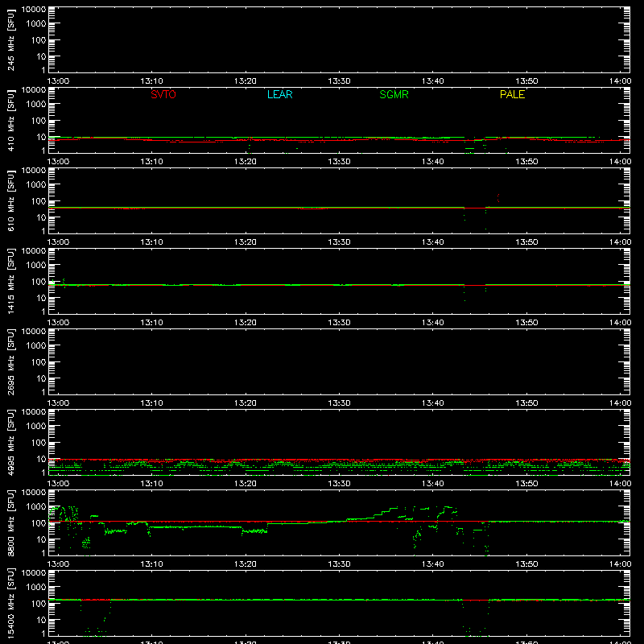Click the green SGMR station label

click(x=394, y=94)
